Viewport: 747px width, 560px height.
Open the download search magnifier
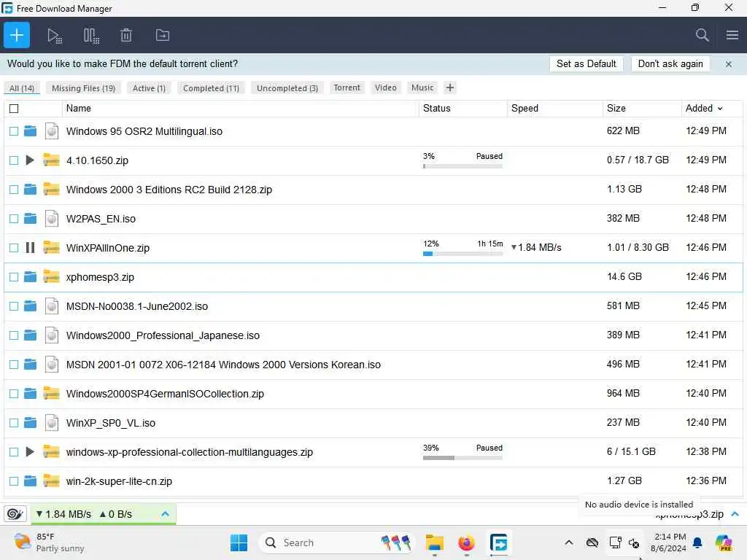tap(702, 35)
